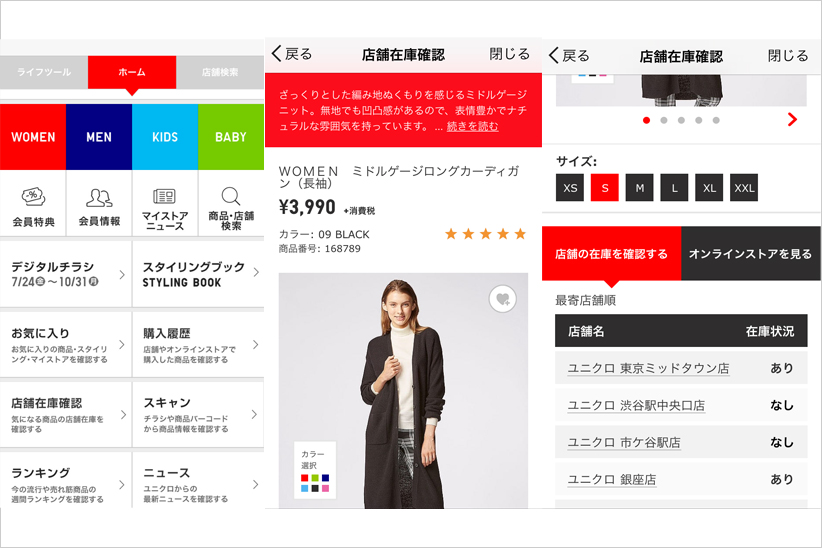822x548 pixels.
Task: Open the 店舗在庫確認 row chevron
Action: 123,414
